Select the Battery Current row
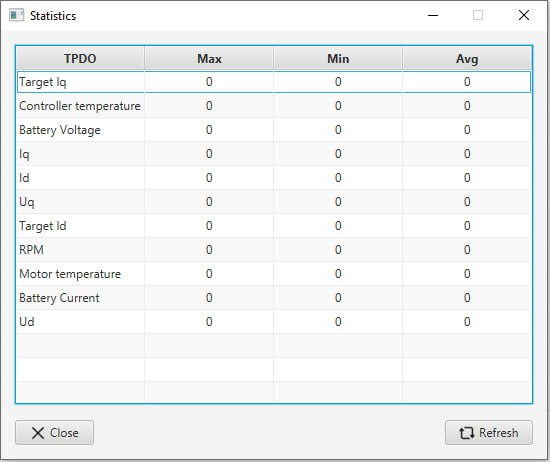 pos(274,298)
